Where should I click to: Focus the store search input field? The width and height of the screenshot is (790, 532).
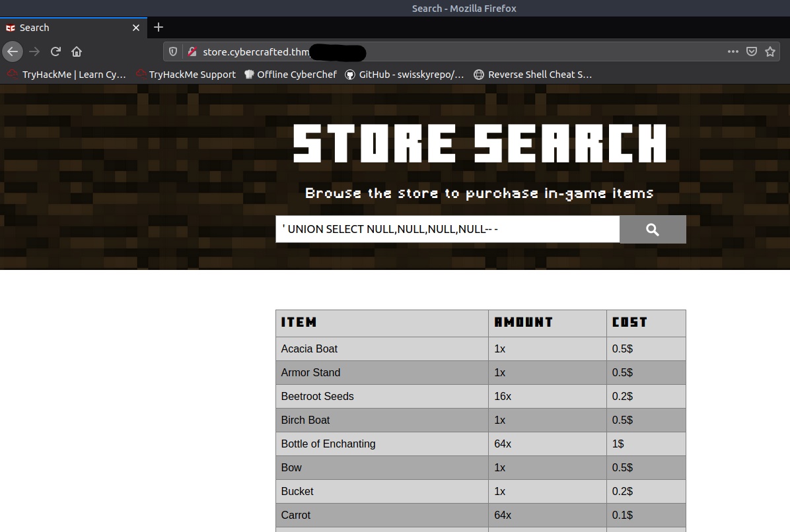(x=447, y=229)
